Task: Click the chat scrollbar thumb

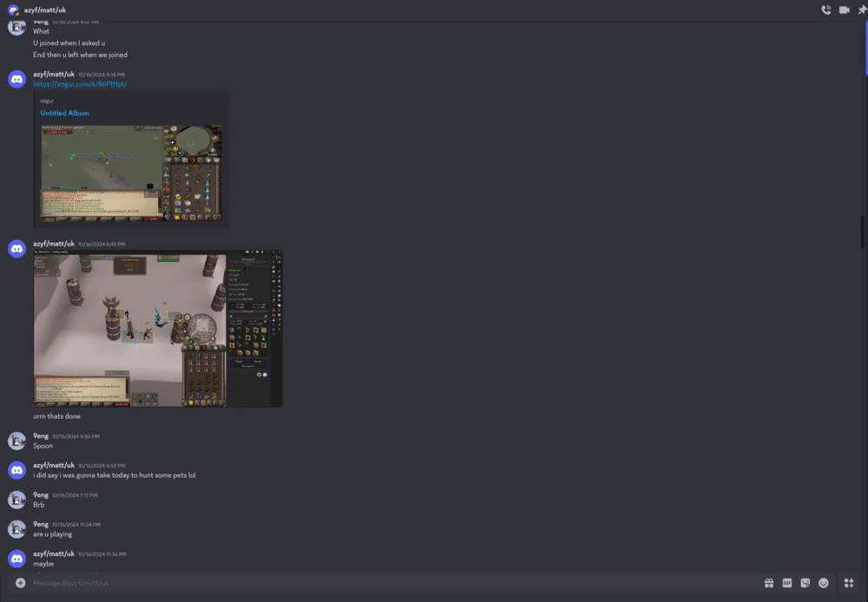Action: (x=862, y=231)
